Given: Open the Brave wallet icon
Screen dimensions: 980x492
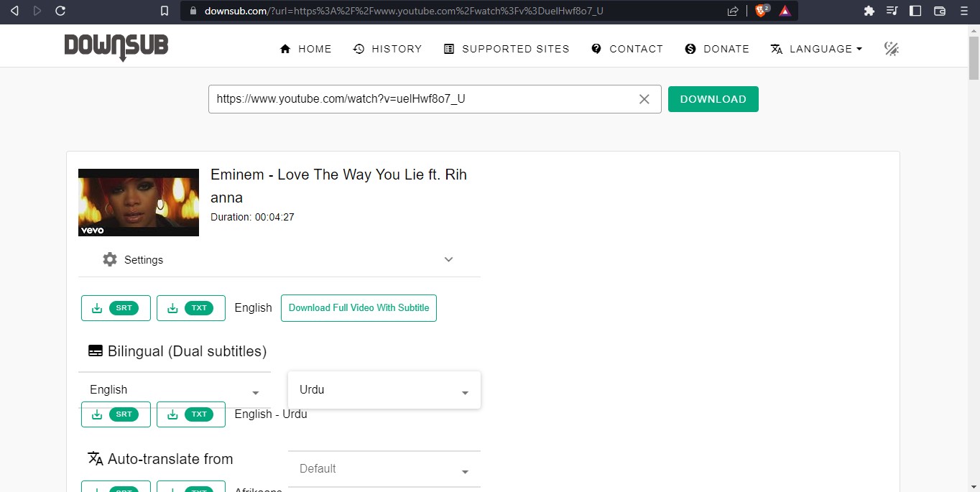Looking at the screenshot, I should (939, 11).
